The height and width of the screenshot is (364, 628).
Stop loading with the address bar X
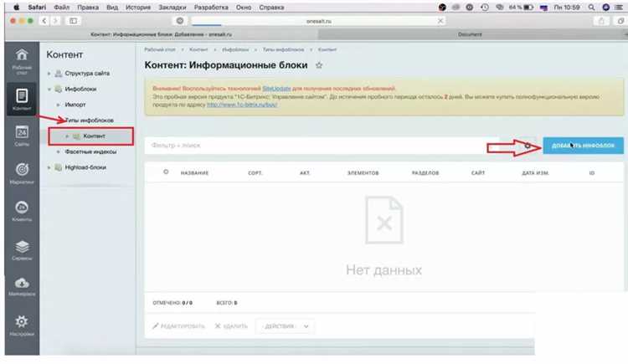pyautogui.click(x=440, y=21)
